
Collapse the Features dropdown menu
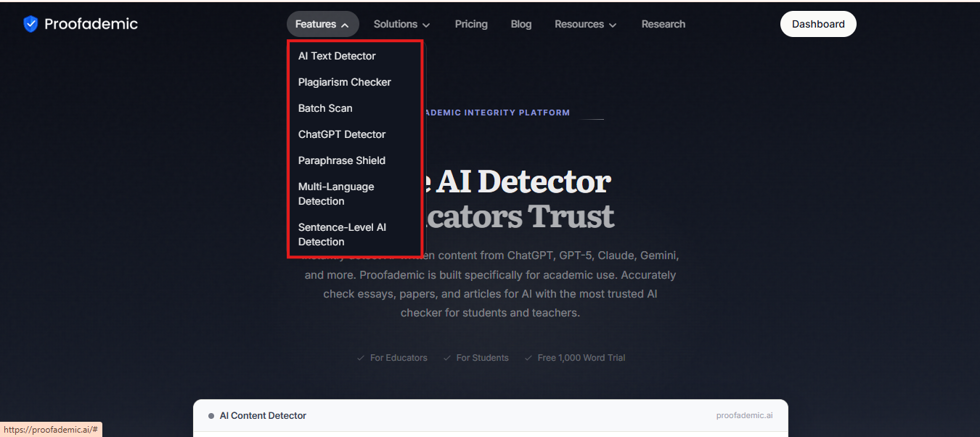pyautogui.click(x=322, y=24)
